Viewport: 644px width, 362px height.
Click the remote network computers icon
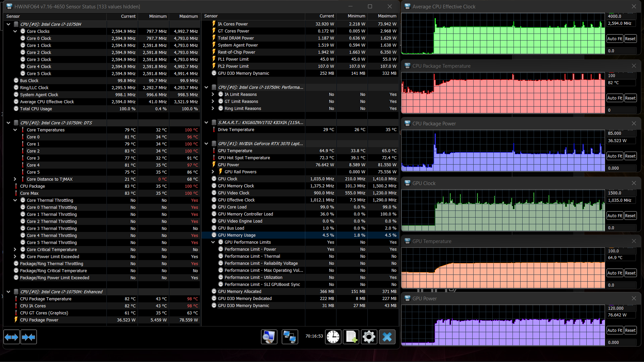click(x=289, y=337)
